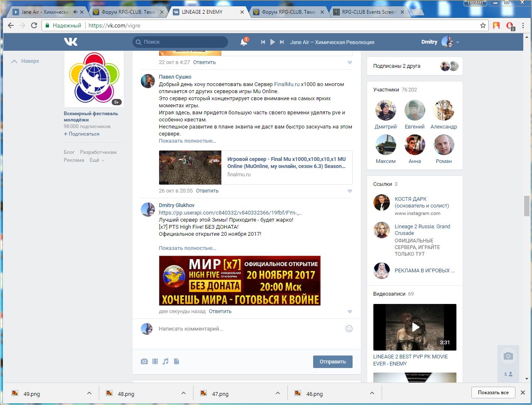Attach an audio track to comment
The width and height of the screenshot is (532, 405).
pos(165,361)
